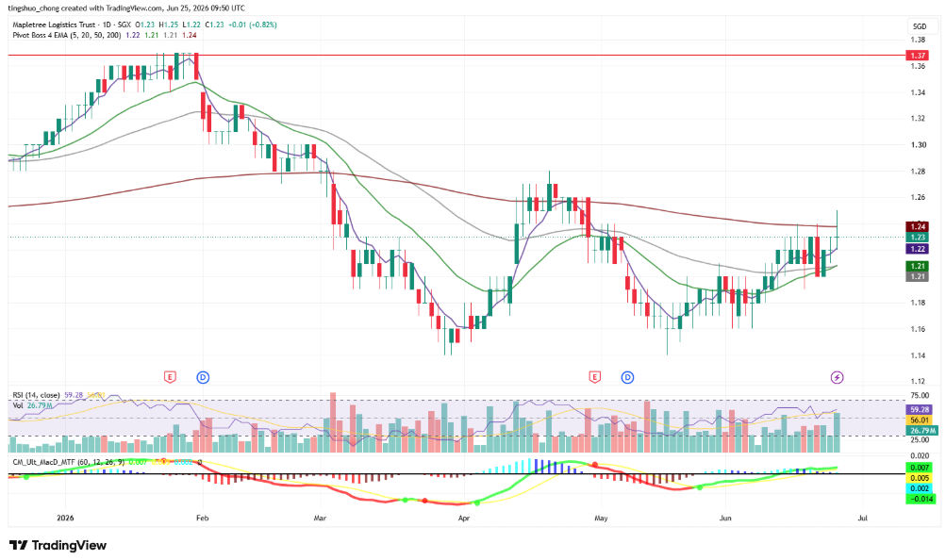The height and width of the screenshot is (560, 946).
Task: Click the Jun label on time axis
Action: [x=725, y=518]
